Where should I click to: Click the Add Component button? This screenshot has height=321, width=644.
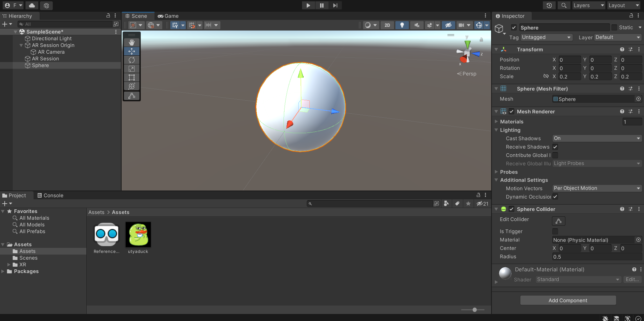568,300
